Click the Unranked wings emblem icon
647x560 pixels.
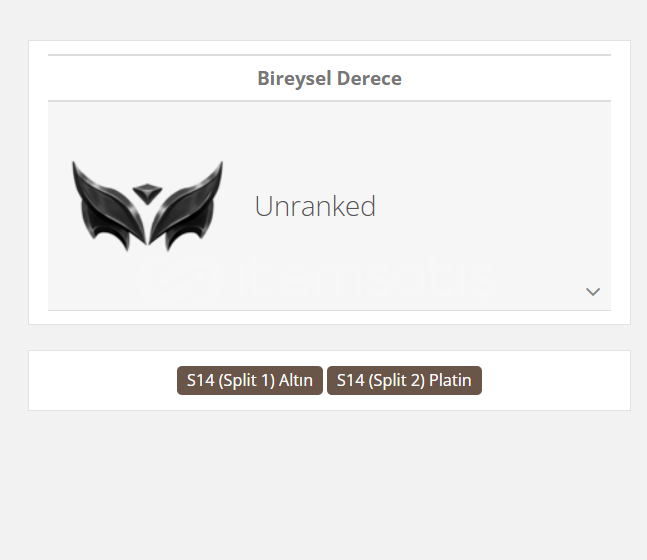click(147, 206)
